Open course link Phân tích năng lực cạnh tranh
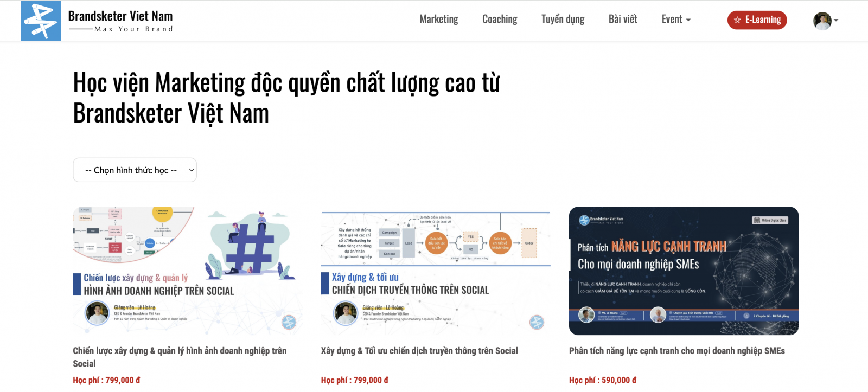 pyautogui.click(x=677, y=351)
